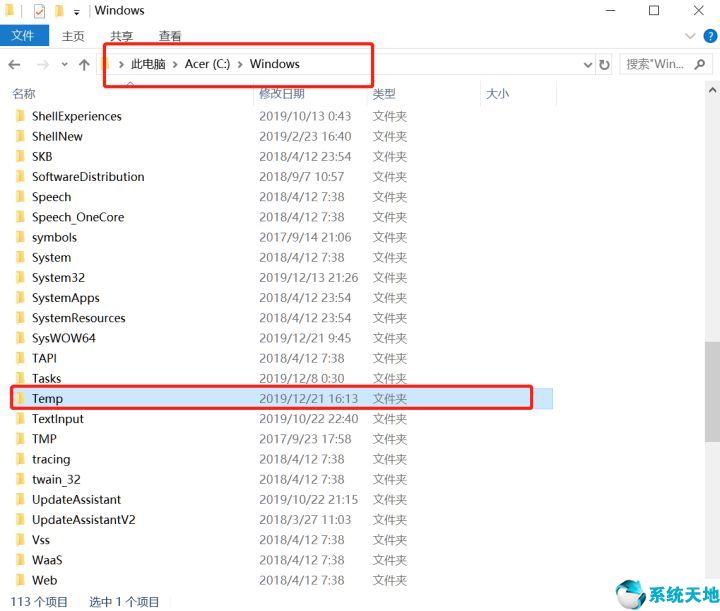Click the Vss folder name

point(41,540)
